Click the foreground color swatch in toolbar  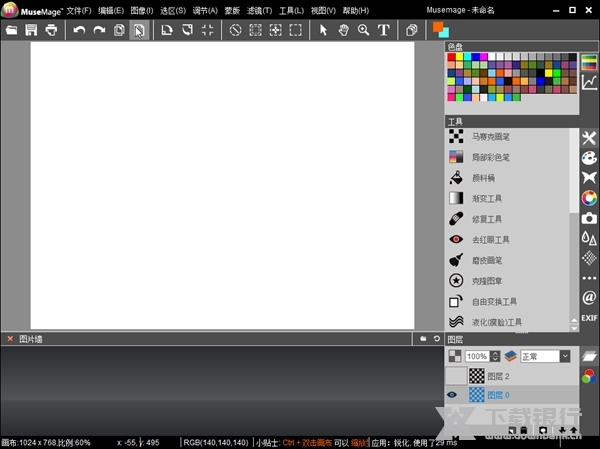(438, 27)
